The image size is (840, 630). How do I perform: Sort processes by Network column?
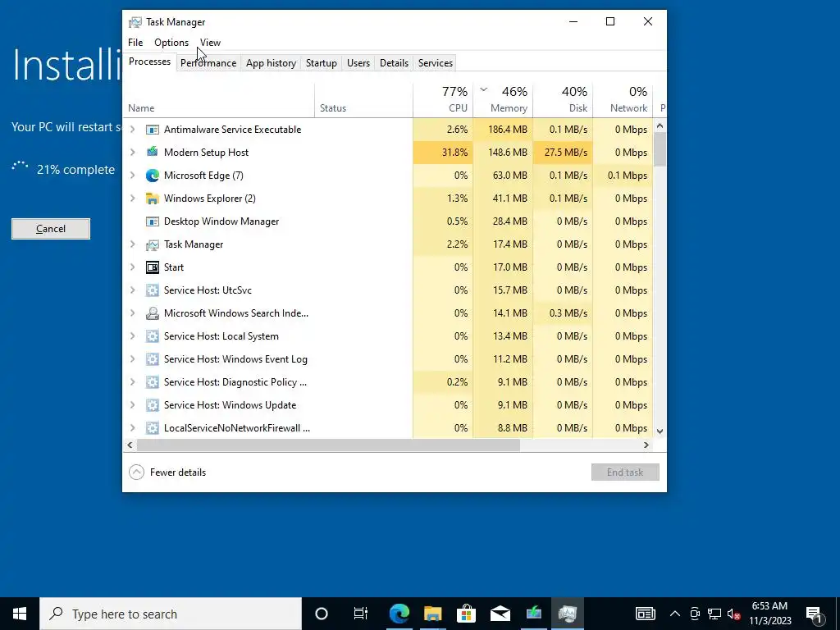pos(623,99)
